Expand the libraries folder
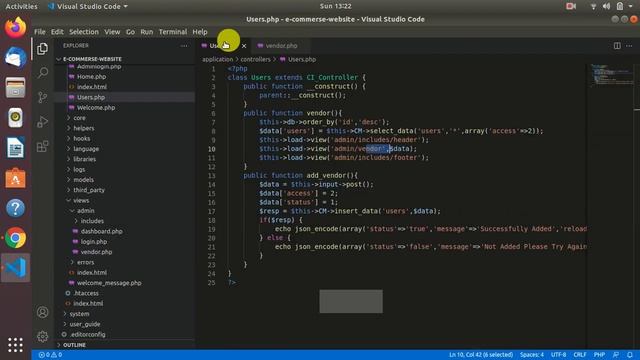The image size is (640, 360). pyautogui.click(x=84, y=159)
